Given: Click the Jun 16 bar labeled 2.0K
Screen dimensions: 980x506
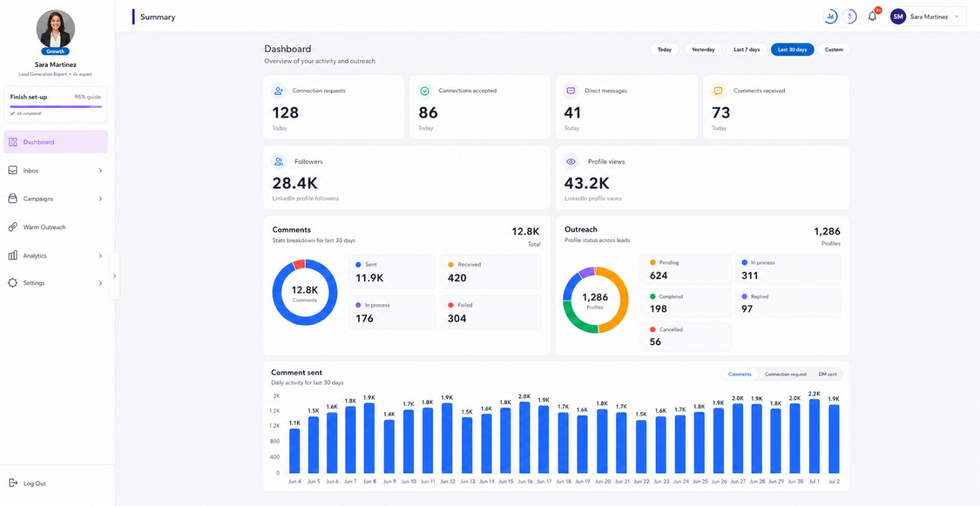Looking at the screenshot, I should (x=524, y=437).
